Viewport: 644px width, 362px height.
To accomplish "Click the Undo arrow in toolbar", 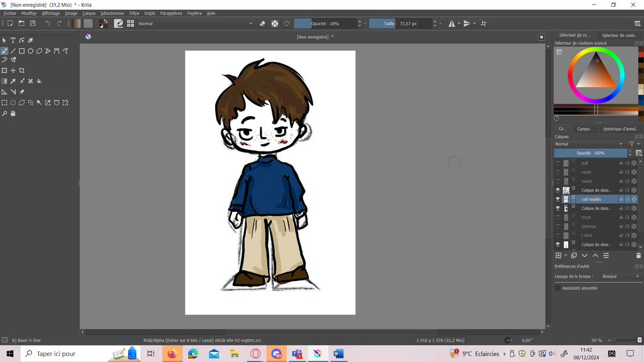I will click(x=47, y=23).
